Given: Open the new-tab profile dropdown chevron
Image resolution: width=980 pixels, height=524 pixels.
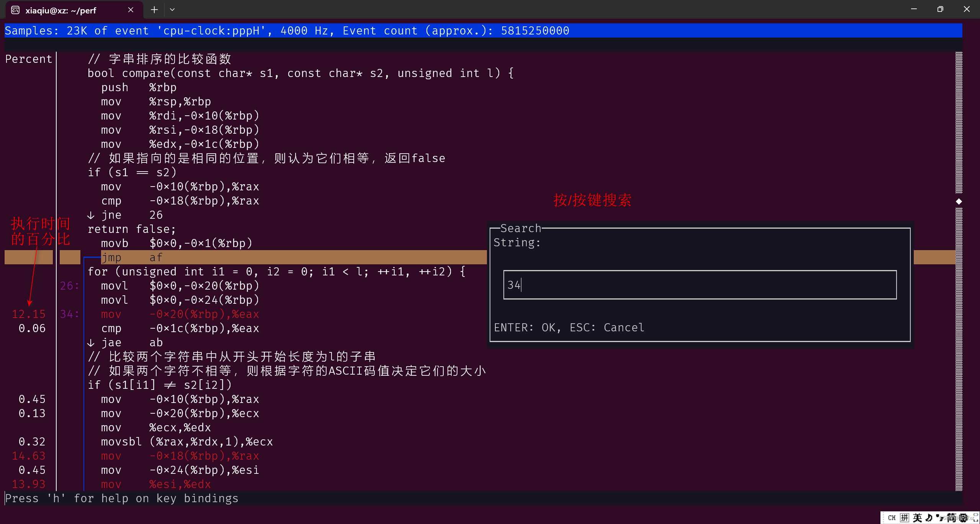Looking at the screenshot, I should pyautogui.click(x=172, y=10).
